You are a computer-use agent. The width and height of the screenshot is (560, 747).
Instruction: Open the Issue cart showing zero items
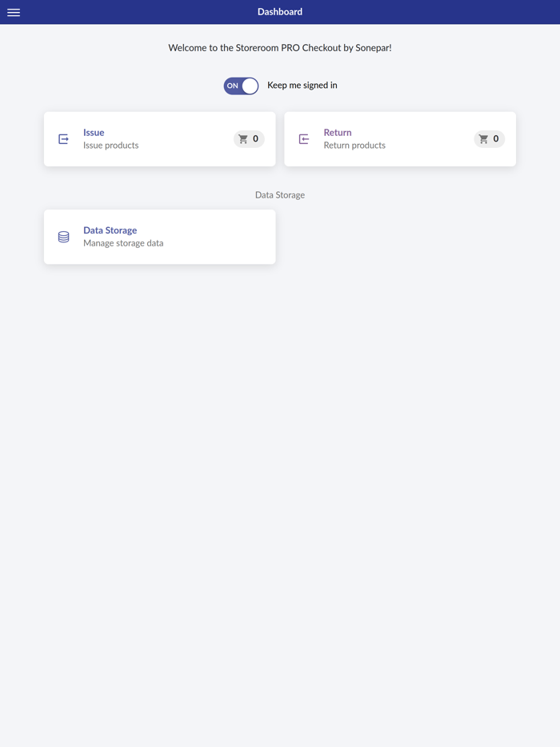click(x=249, y=138)
